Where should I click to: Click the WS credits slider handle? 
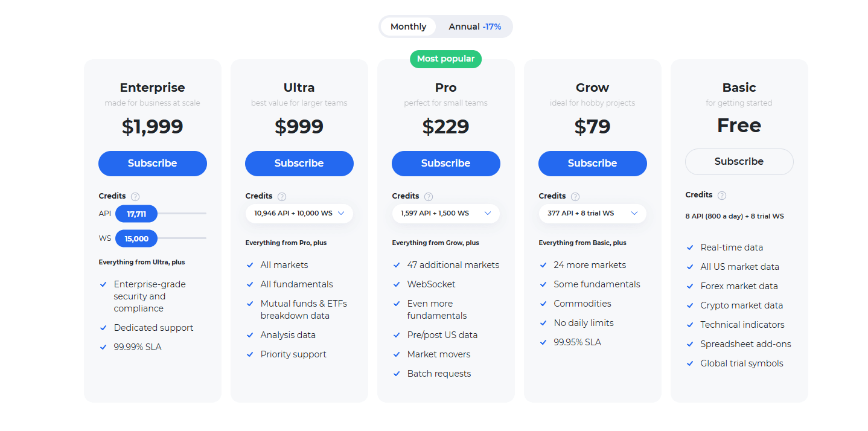(136, 238)
